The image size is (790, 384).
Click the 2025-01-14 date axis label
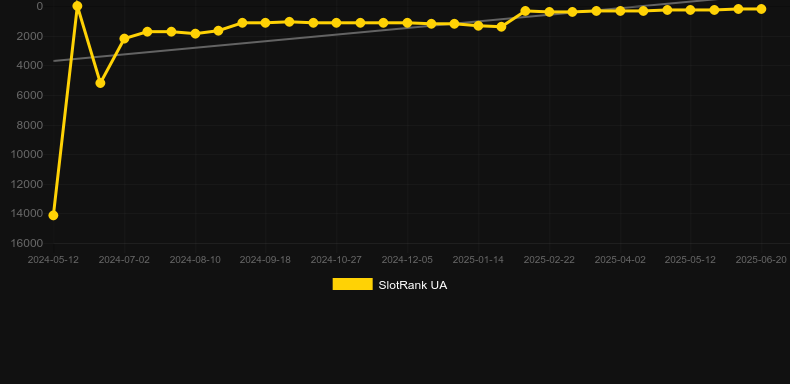pos(478,260)
